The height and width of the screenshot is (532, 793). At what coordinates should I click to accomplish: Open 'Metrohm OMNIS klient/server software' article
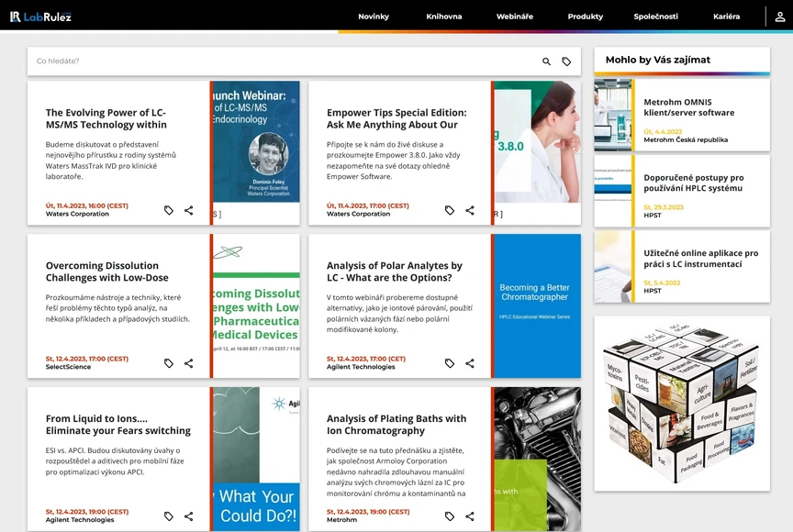[x=688, y=107]
